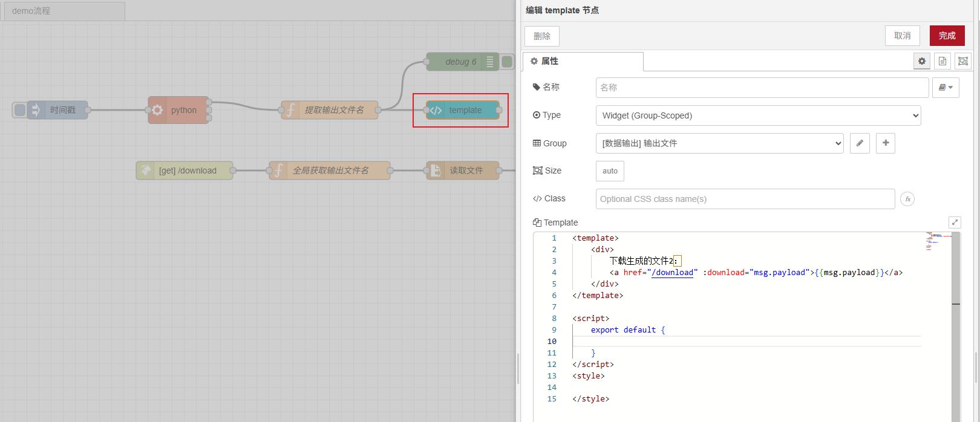Viewport: 980px width, 422px height.
Task: Click the sidebar resize handle
Action: pos(518,369)
